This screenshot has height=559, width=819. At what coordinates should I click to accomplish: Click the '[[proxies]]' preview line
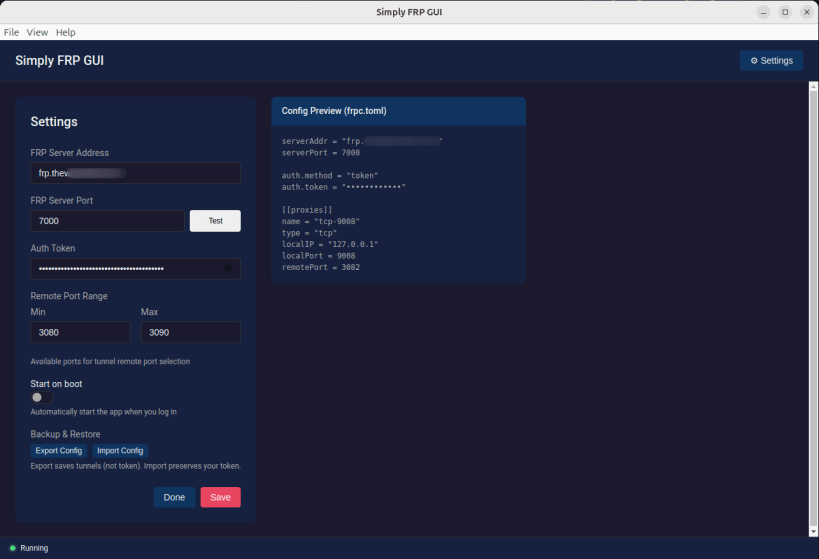(x=307, y=210)
